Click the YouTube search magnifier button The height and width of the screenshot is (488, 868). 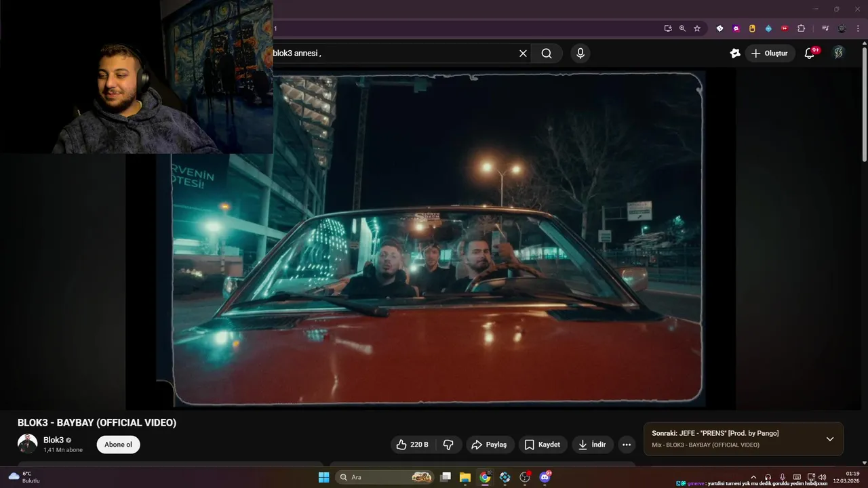[x=547, y=54]
